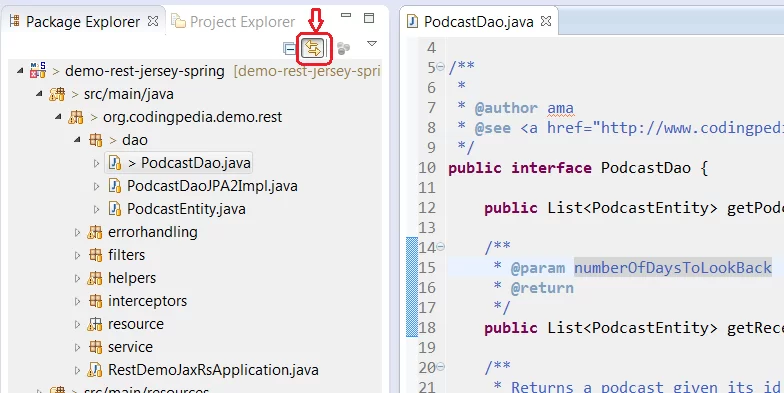
Task: Expand the helpers package
Action: [x=78, y=278]
